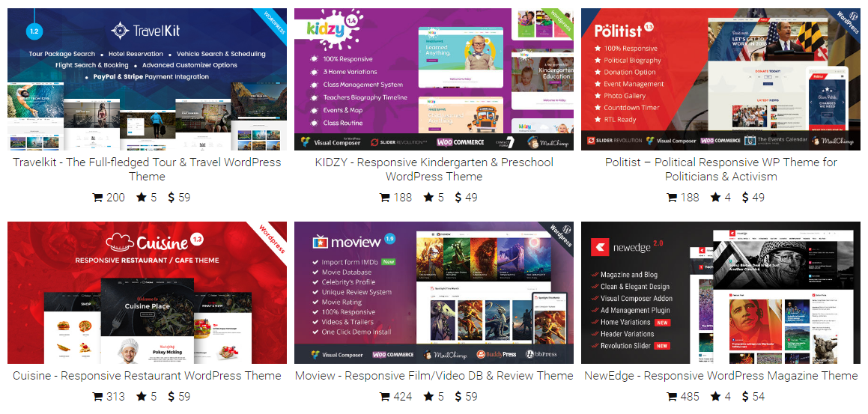Click the Travelkit Tour & Travel theme title
This screenshot has height=414, width=868.
(147, 169)
